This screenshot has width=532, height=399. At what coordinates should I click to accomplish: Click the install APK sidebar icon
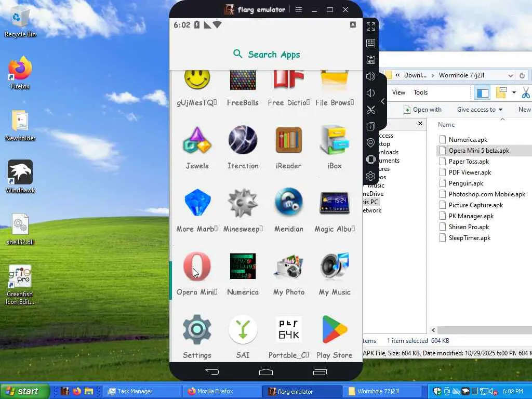pyautogui.click(x=371, y=60)
